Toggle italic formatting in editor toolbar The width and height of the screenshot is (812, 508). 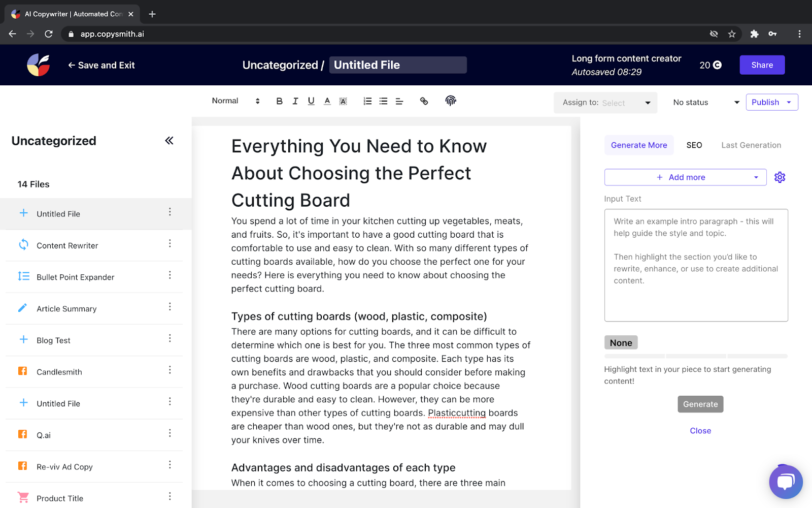[295, 101]
